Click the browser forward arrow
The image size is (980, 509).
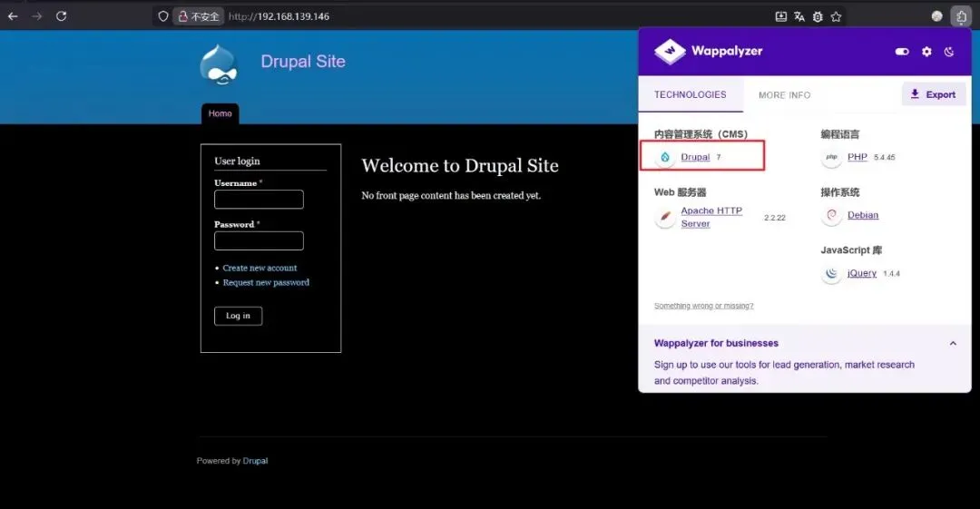coord(37,16)
